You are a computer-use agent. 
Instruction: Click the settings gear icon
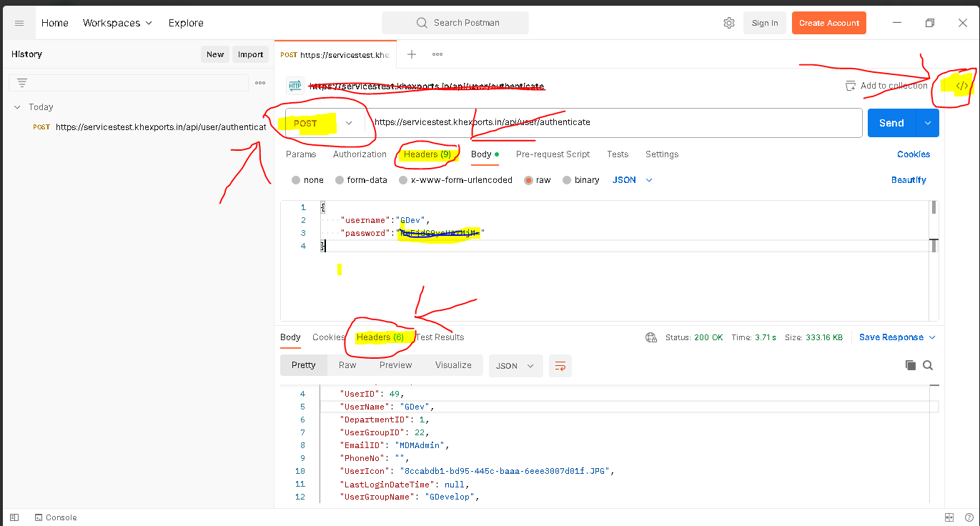pos(728,23)
